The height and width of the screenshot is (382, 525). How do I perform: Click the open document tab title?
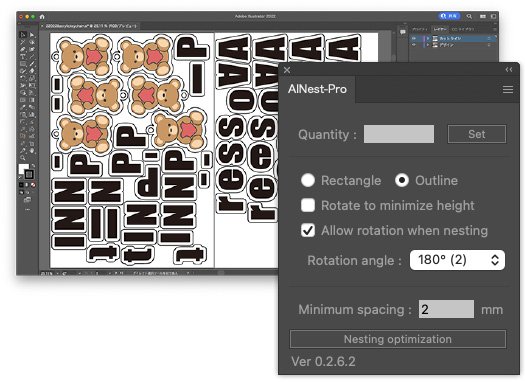click(90, 26)
